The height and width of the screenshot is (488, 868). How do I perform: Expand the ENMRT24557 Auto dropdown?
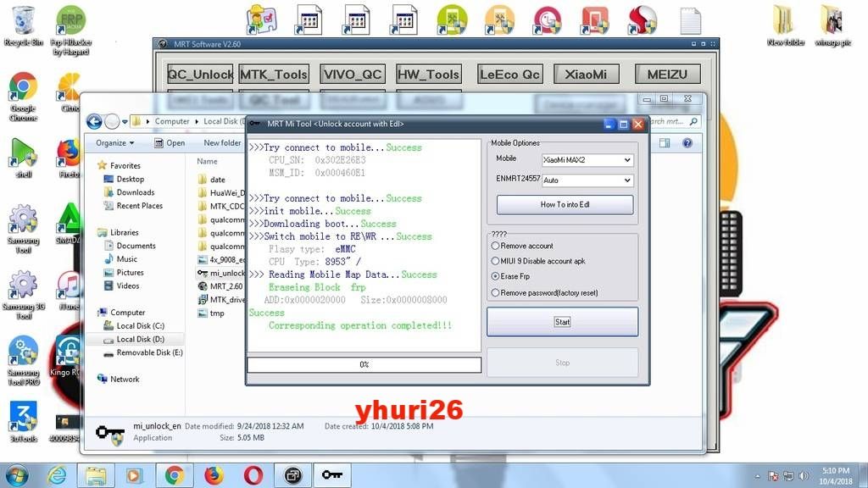click(587, 180)
